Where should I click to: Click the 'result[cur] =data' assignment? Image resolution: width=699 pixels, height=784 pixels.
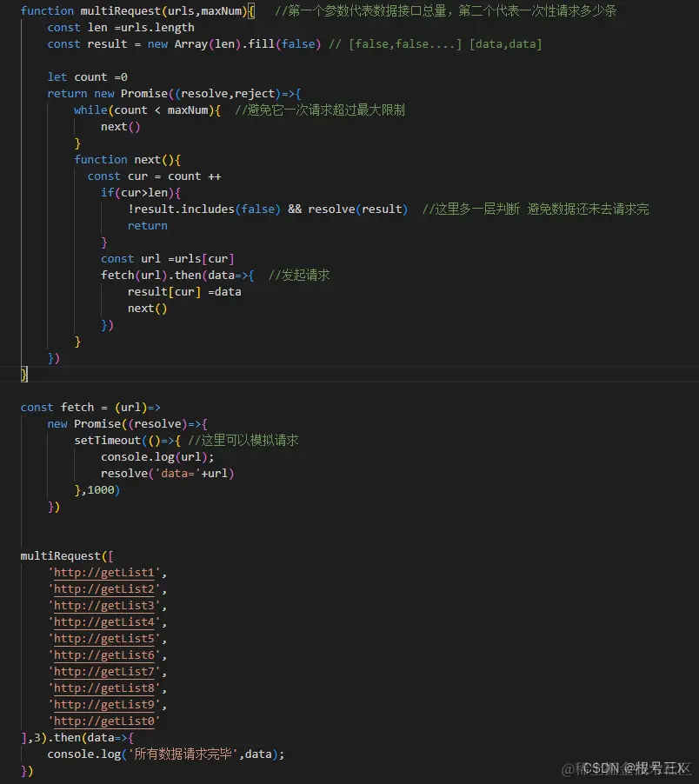click(184, 291)
